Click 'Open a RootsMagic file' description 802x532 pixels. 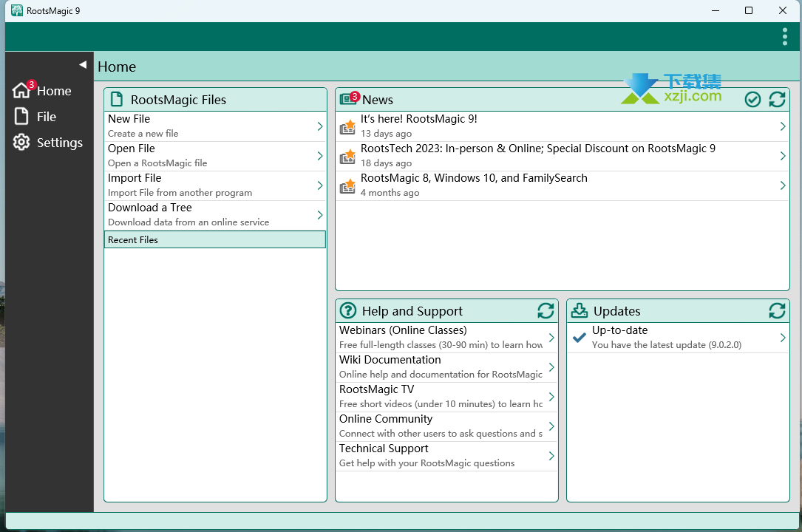click(157, 163)
